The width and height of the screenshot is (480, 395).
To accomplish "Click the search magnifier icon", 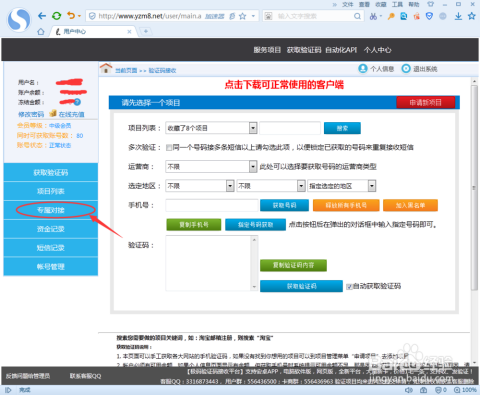I will click(357, 16).
